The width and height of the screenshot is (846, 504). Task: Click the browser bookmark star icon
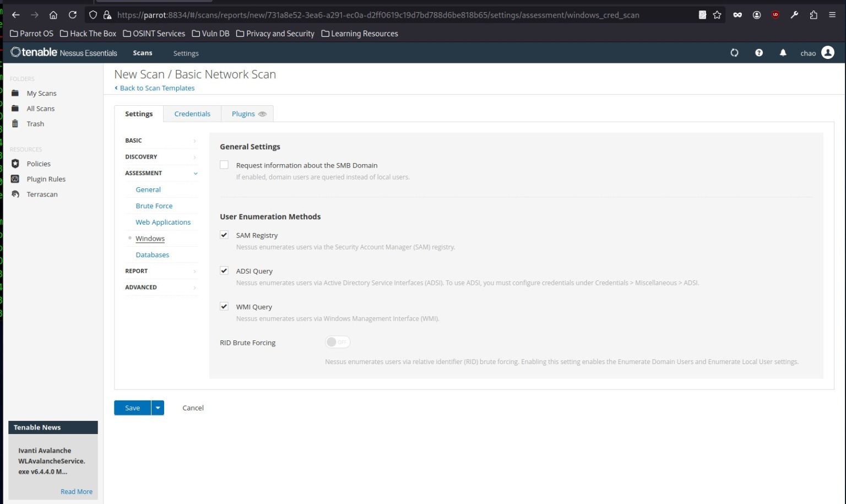(x=717, y=15)
